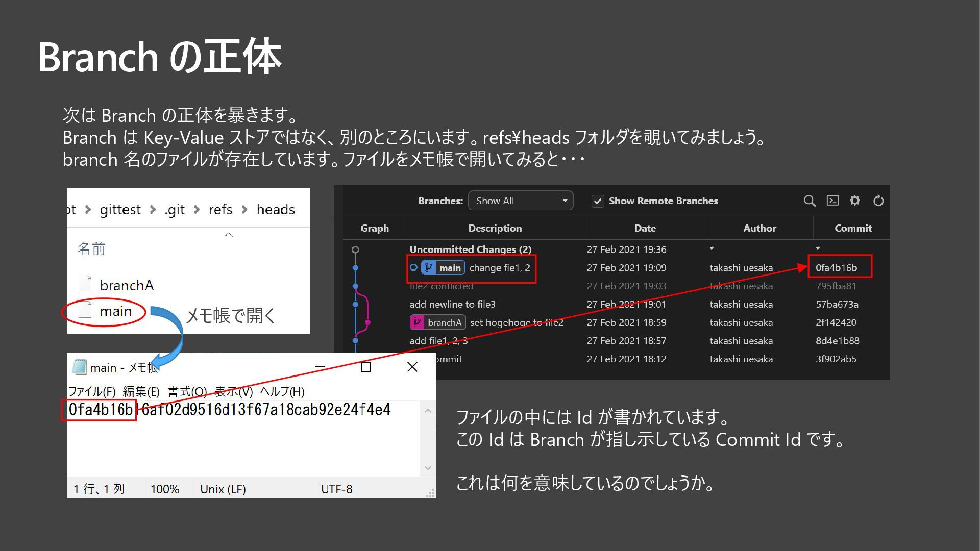Open the terminal icon in Git Graph toolbar
Screen dimensions: 980x551
coord(832,201)
